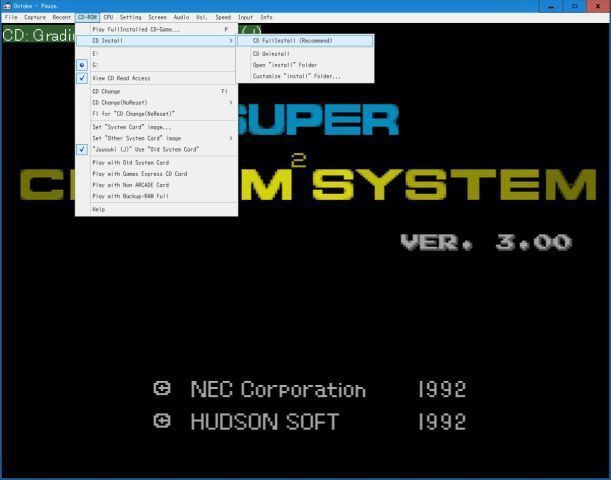Screen dimensions: 611x480
Task: Open the Recent menu
Action: point(62,17)
